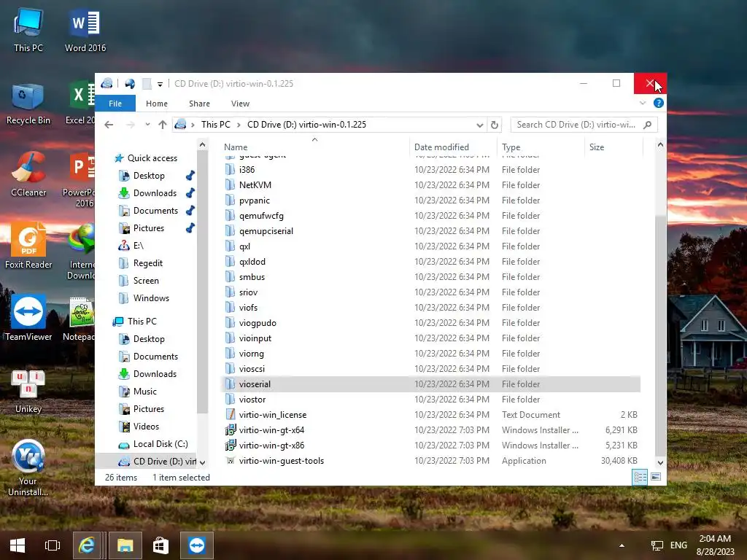This screenshot has height=560, width=747.
Task: Launch CCleaner from the desktop
Action: 28,175
